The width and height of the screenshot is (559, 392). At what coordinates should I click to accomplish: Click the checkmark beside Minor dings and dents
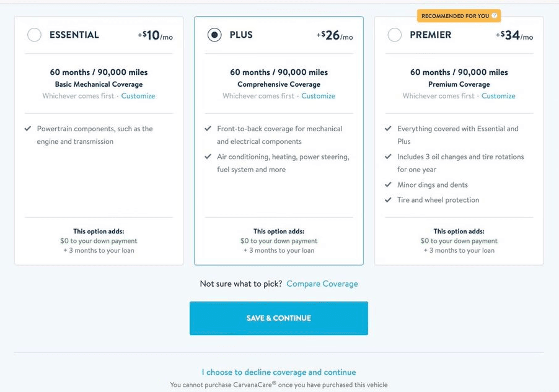[x=388, y=185]
